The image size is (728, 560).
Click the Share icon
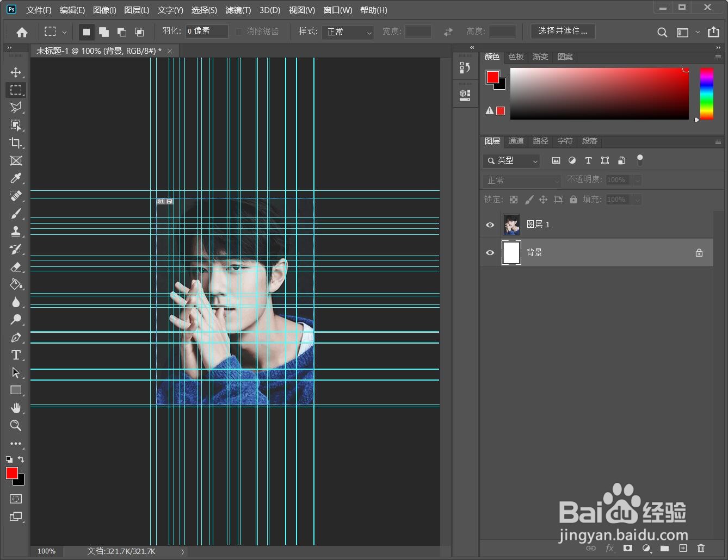713,32
